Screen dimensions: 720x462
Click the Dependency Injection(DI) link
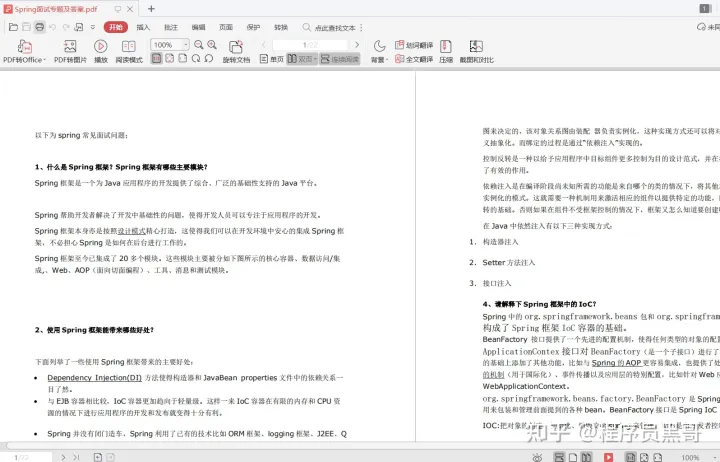point(95,377)
